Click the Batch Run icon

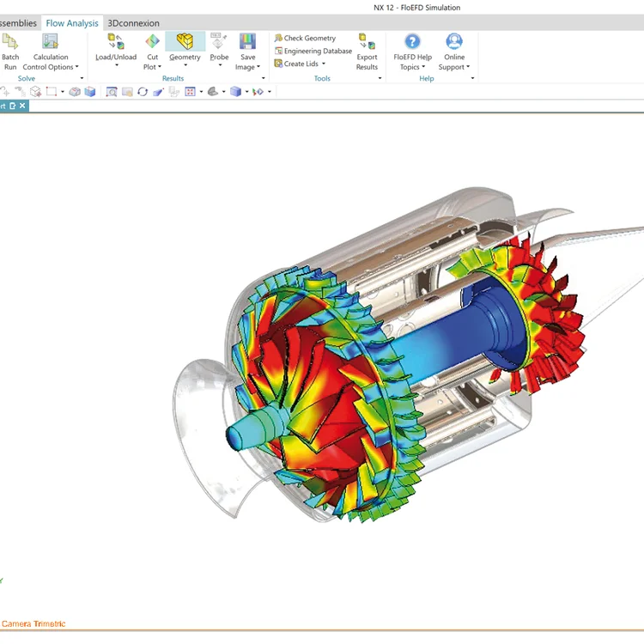9,41
